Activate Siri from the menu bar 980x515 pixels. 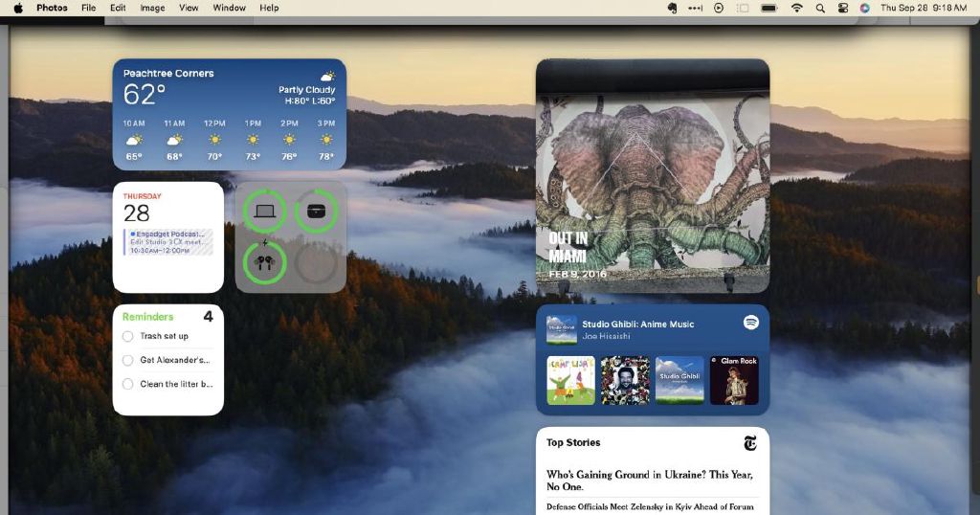pos(865,8)
